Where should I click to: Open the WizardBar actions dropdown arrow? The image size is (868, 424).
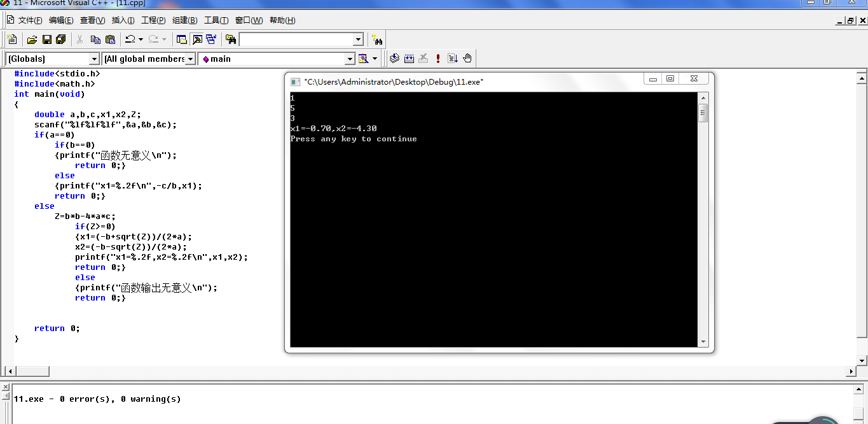pos(375,59)
